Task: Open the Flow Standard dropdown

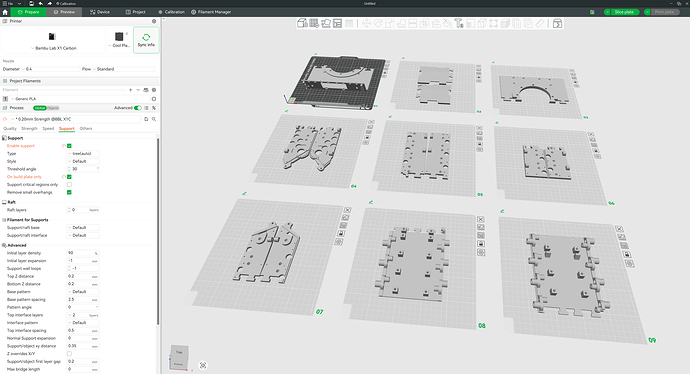Action: coord(124,69)
